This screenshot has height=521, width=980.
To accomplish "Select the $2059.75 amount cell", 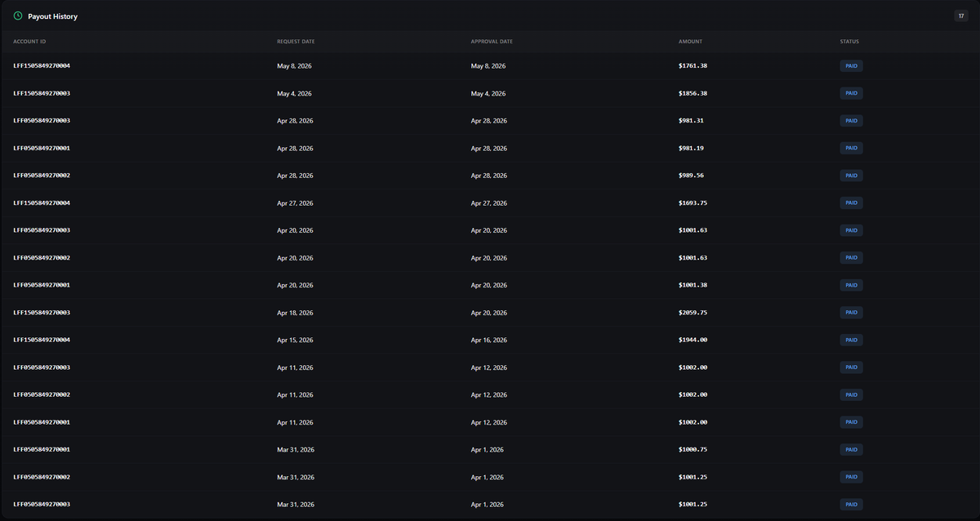I will click(x=693, y=313).
